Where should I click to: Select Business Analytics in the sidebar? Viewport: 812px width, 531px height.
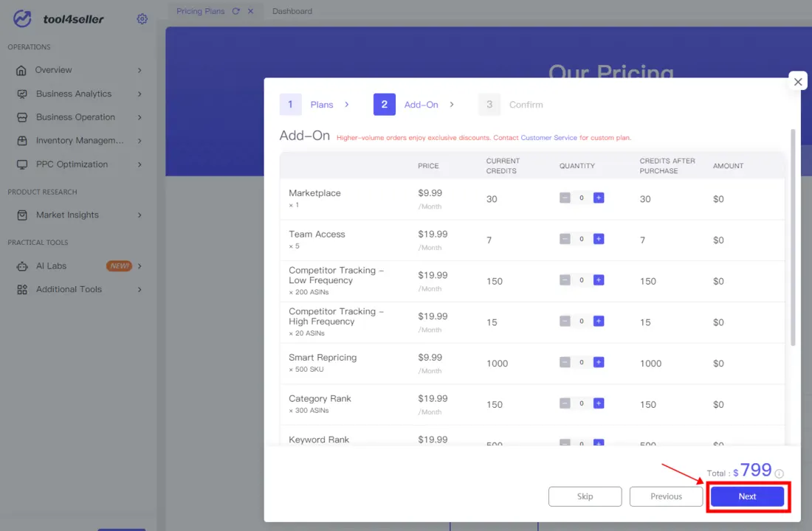(x=74, y=94)
